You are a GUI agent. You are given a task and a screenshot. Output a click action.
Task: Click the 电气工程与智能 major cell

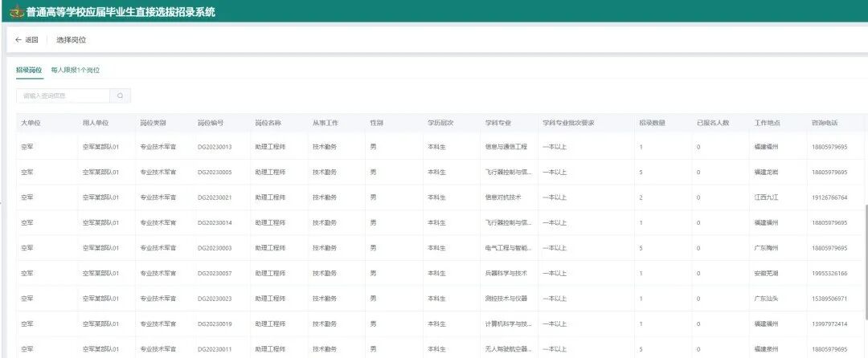[x=509, y=248]
